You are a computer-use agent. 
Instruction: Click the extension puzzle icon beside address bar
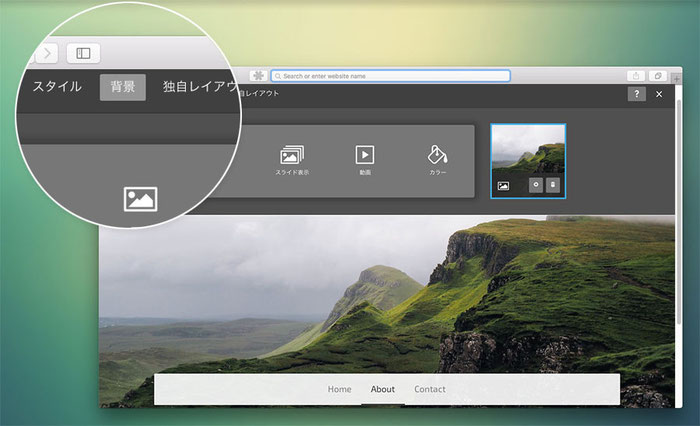[x=258, y=76]
